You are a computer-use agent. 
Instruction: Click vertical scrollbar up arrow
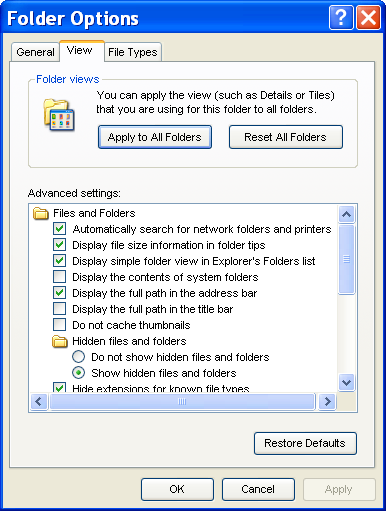(347, 214)
